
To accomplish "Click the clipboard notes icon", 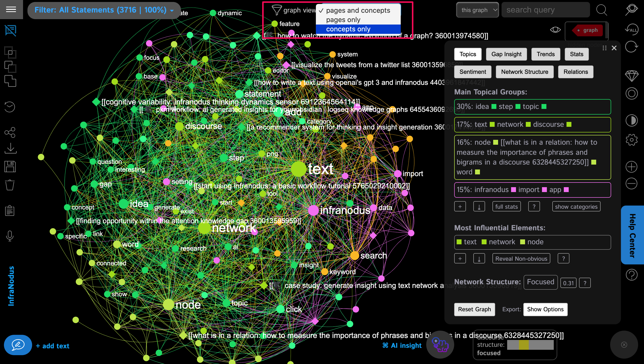I will click(x=10, y=210).
